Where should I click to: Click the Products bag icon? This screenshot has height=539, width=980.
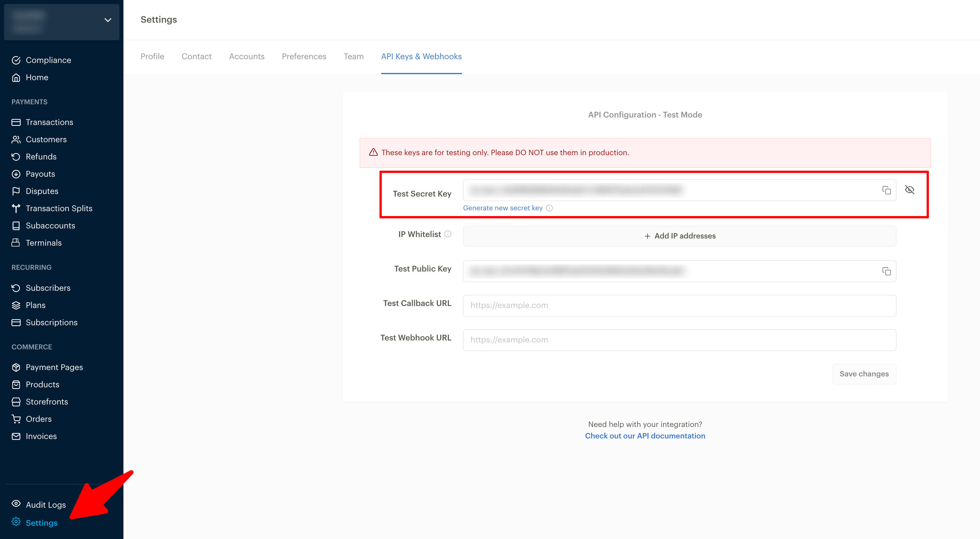(16, 384)
